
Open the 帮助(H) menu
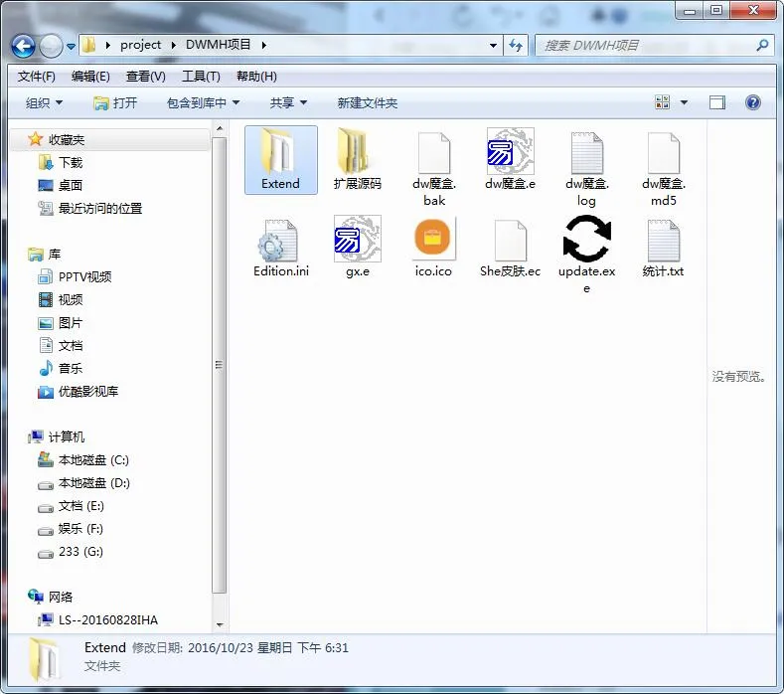[256, 76]
